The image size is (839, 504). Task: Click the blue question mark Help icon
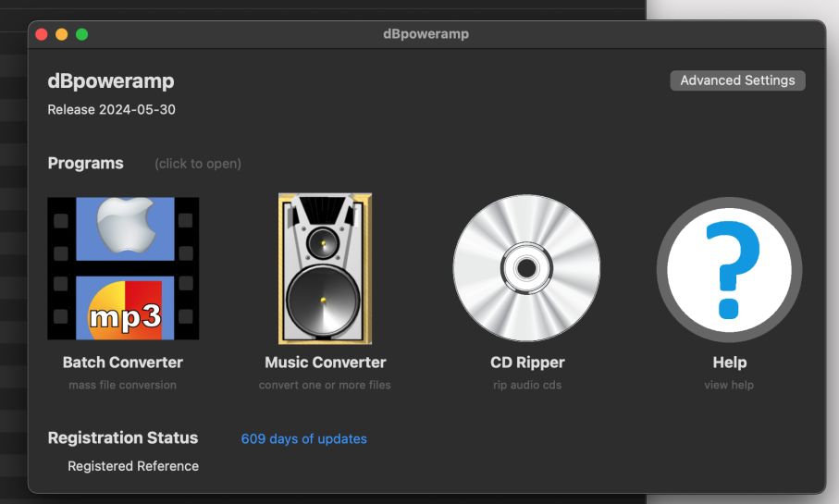coord(729,270)
